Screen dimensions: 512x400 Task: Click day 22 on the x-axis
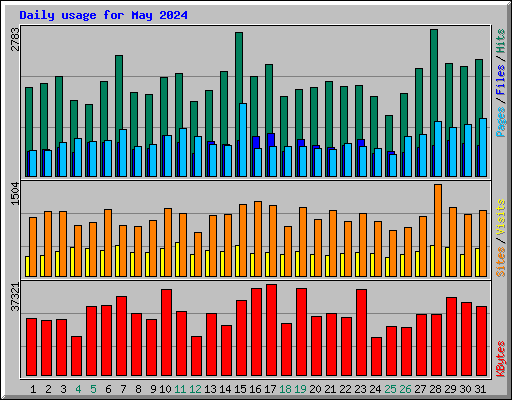[345, 389]
